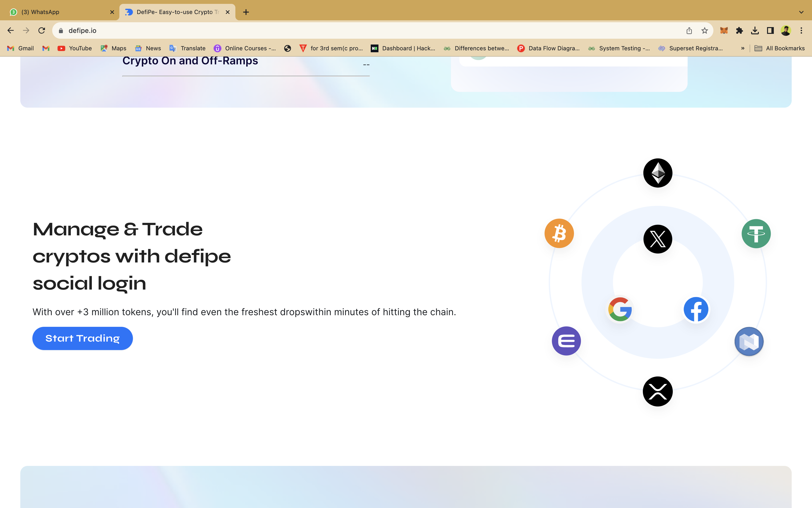Show hidden bookmarks with chevron
Screen dimensions: 812x508
tap(743, 48)
